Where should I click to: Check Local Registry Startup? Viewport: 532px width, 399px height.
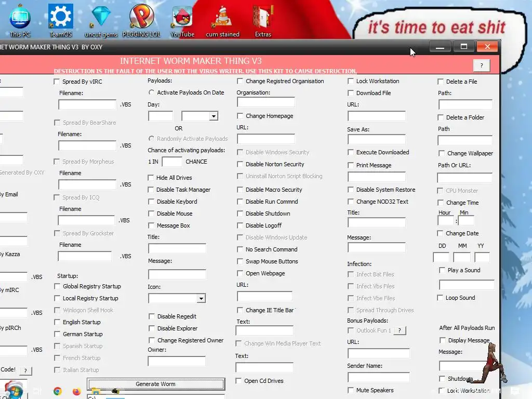[x=57, y=298]
